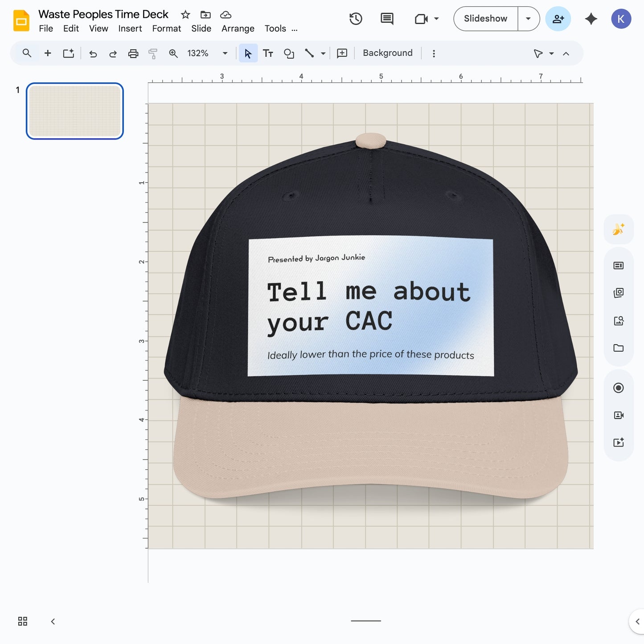Open the Shapes tool

tap(289, 53)
